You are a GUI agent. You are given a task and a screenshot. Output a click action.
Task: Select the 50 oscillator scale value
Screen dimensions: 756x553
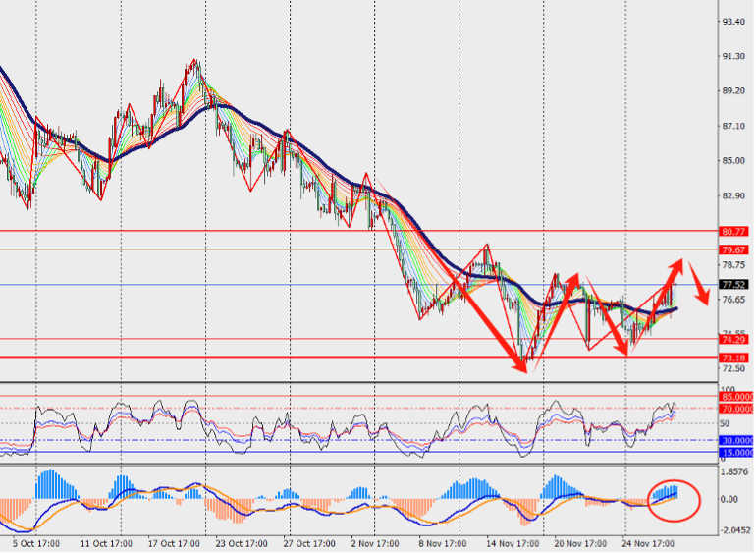click(725, 423)
